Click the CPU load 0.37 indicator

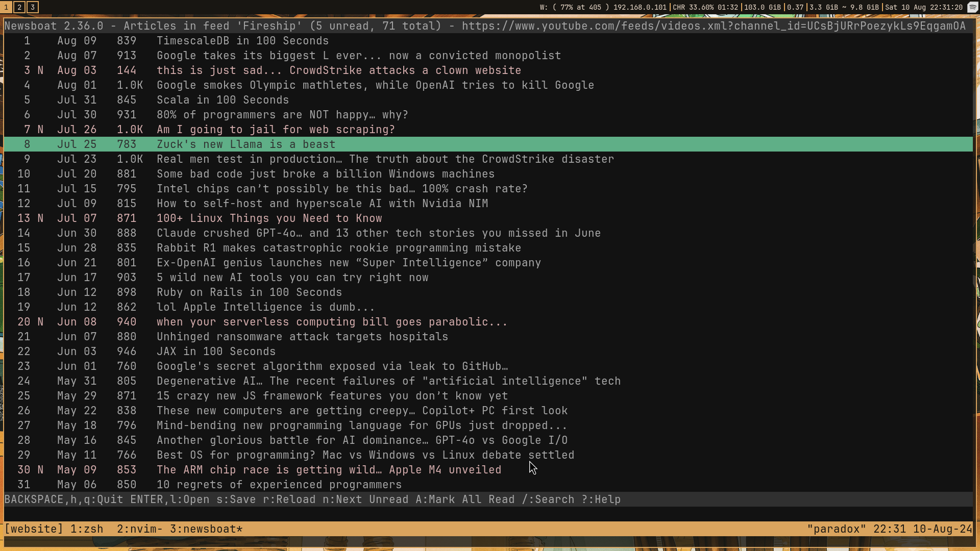pyautogui.click(x=795, y=7)
